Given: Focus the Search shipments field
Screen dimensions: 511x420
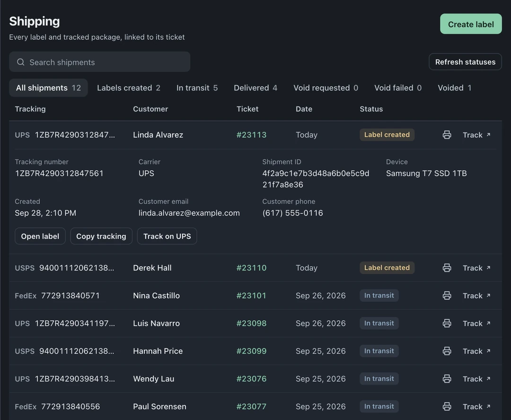Looking at the screenshot, I should (100, 62).
